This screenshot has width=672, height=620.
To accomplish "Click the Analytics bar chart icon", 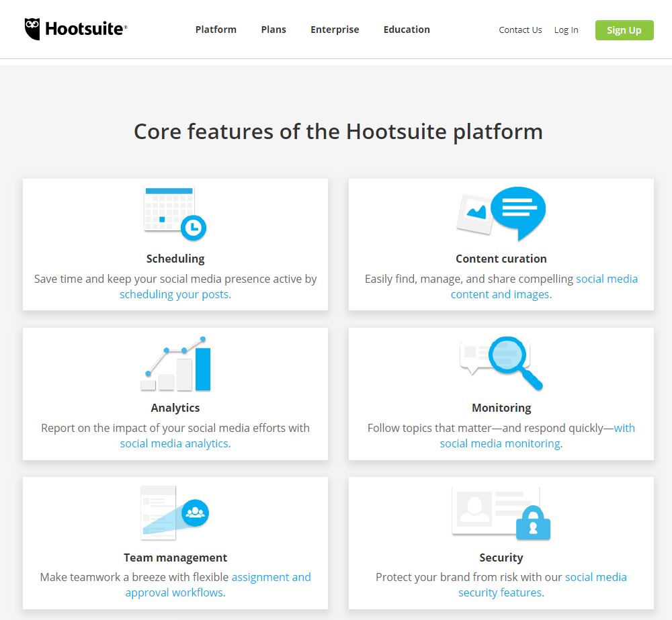I will (175, 364).
